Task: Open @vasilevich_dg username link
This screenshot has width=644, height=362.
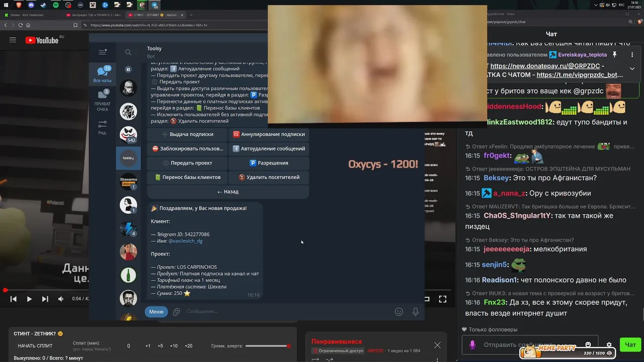Action: (185, 241)
